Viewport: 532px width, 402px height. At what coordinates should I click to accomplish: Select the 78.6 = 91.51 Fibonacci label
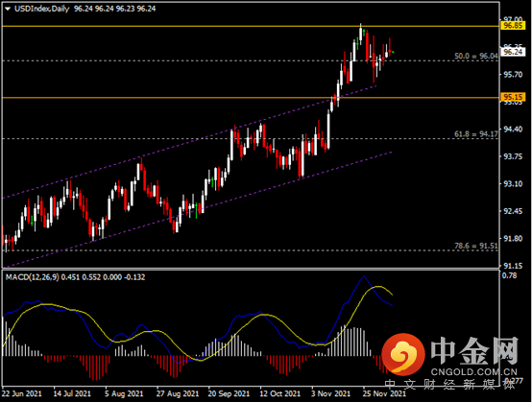point(476,246)
